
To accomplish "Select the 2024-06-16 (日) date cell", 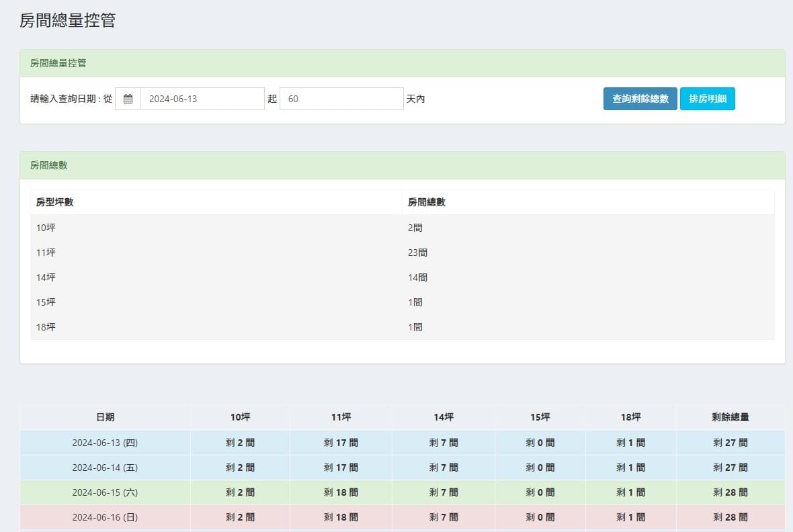I will click(x=105, y=517).
